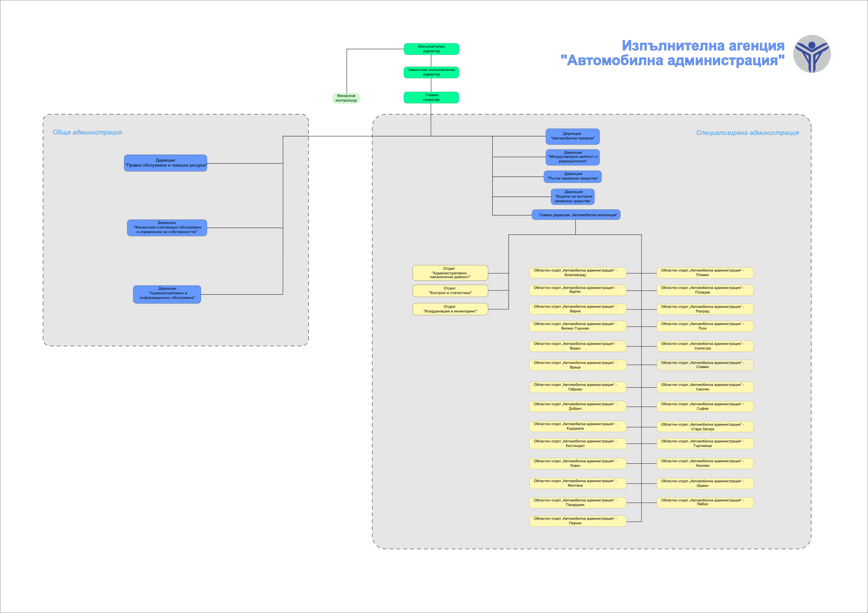Click the Главен секретар box
Screen dimensions: 868x613
pos(431,98)
